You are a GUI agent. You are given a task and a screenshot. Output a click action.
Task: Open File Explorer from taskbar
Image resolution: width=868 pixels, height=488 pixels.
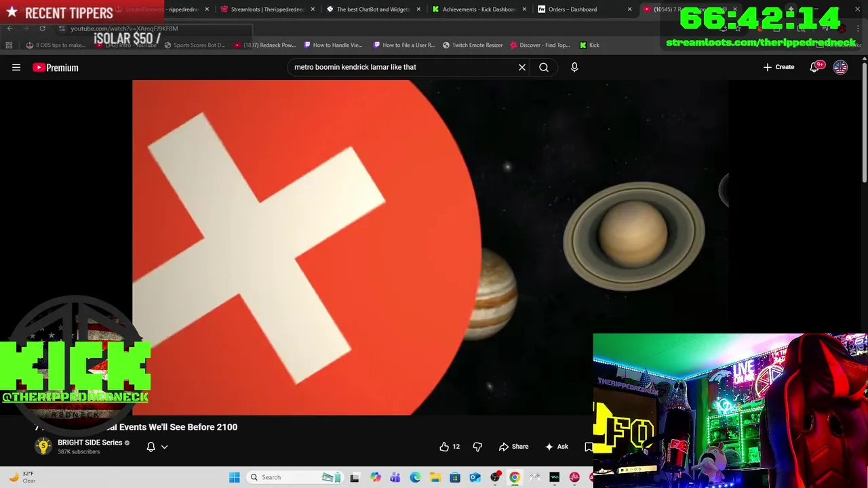point(435,477)
